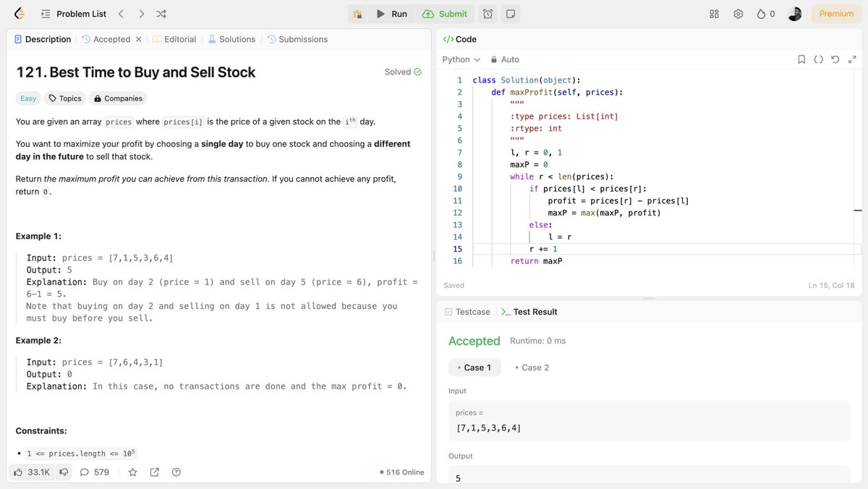Click line number 9 in gutter

[459, 177]
